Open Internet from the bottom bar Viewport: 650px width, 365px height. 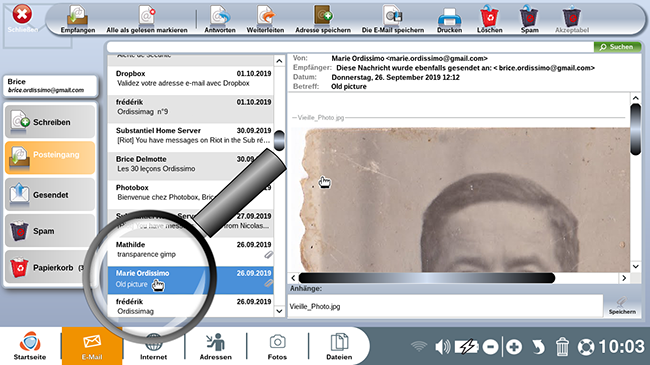(x=153, y=346)
